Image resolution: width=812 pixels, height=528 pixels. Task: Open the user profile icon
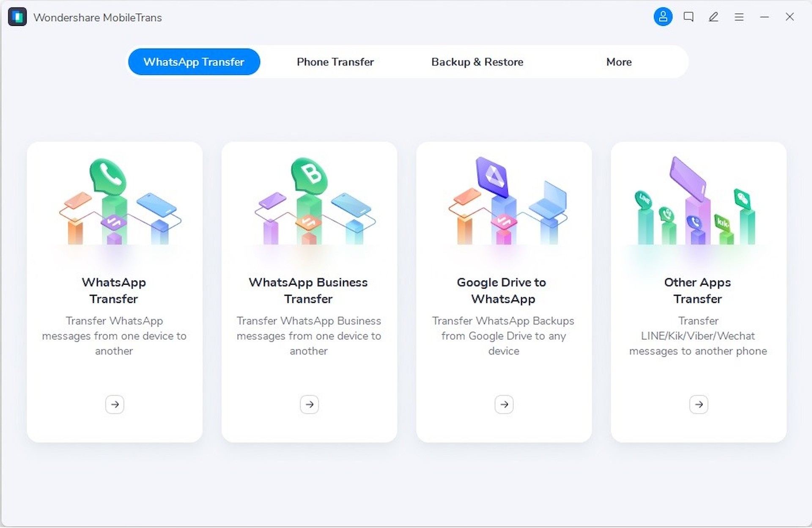663,16
